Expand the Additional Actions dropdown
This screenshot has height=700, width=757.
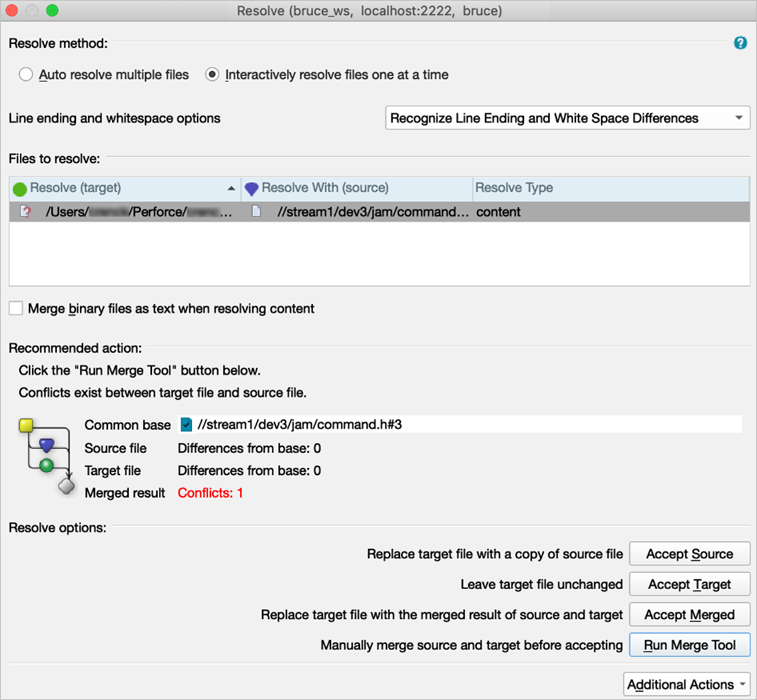pyautogui.click(x=686, y=684)
